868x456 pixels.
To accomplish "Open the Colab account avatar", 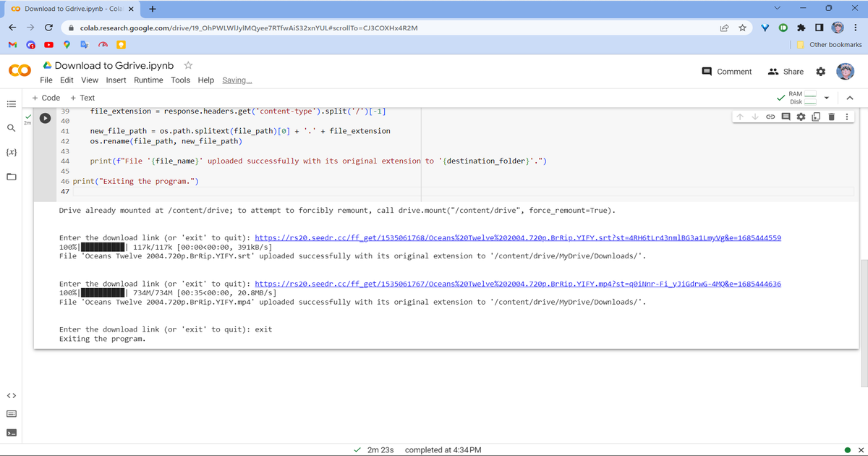I will 846,71.
